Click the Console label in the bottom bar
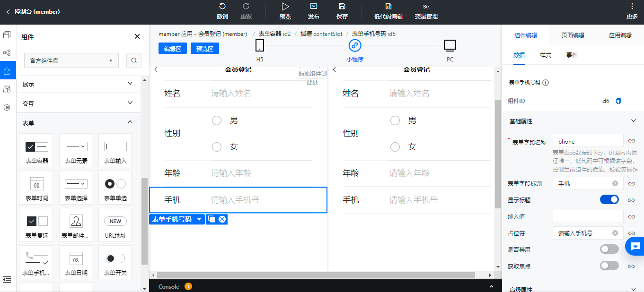 [169, 287]
